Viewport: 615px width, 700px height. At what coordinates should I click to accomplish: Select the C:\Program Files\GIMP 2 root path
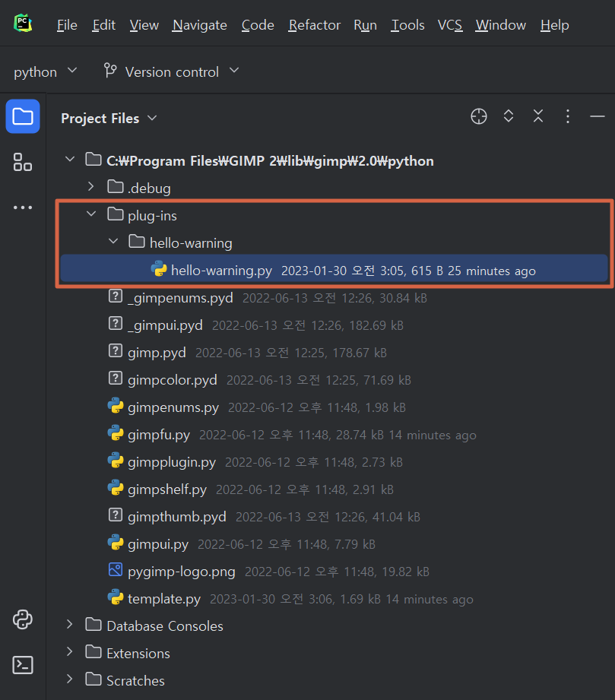(x=270, y=161)
